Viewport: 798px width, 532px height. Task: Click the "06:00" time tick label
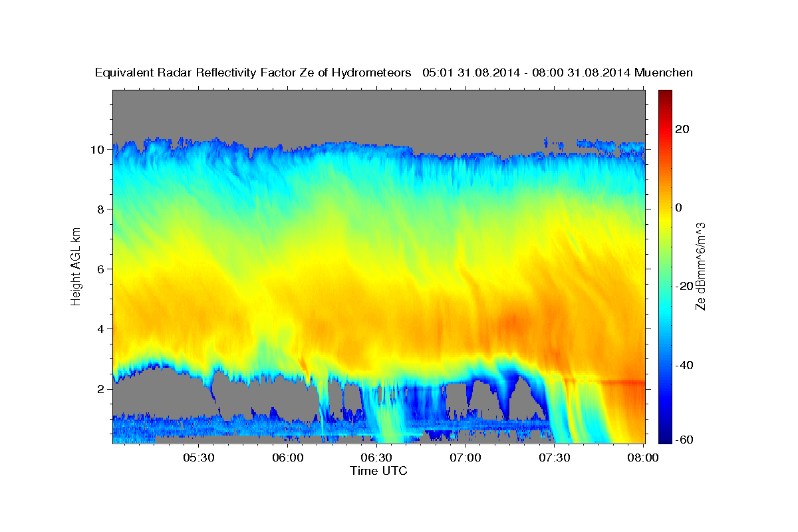287,458
